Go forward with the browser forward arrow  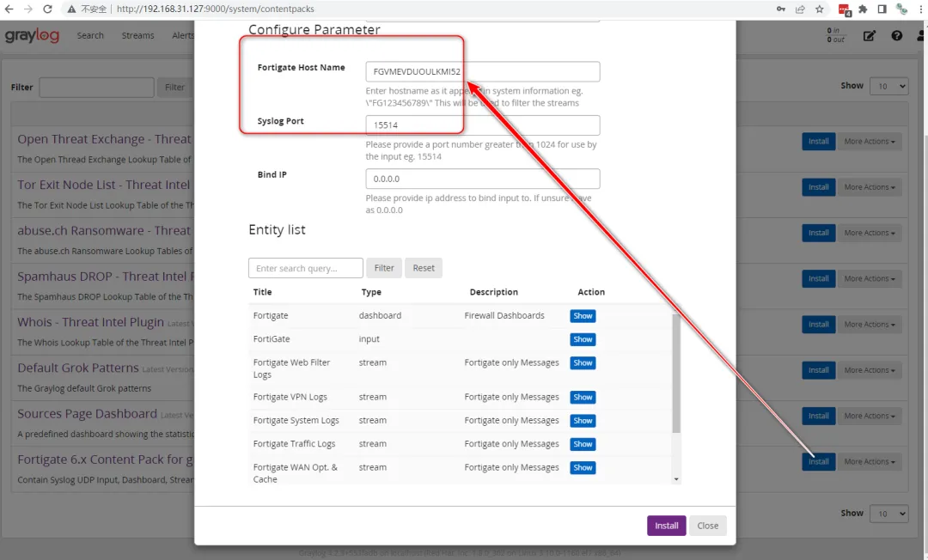pyautogui.click(x=27, y=9)
